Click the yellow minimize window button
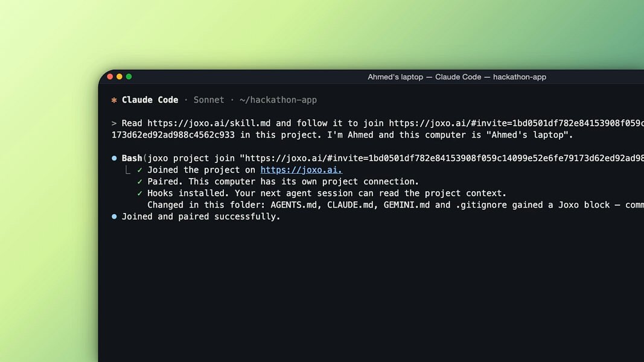Screen dimensions: 644x362 (x=120, y=77)
